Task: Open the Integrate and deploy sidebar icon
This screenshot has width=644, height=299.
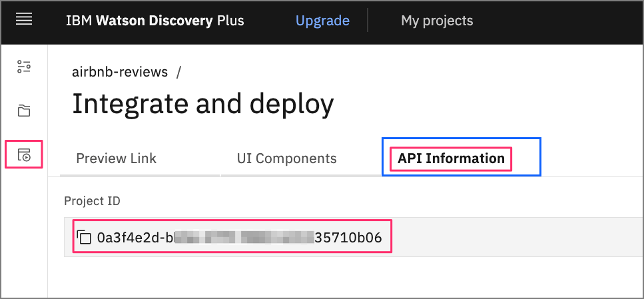Action: click(24, 154)
